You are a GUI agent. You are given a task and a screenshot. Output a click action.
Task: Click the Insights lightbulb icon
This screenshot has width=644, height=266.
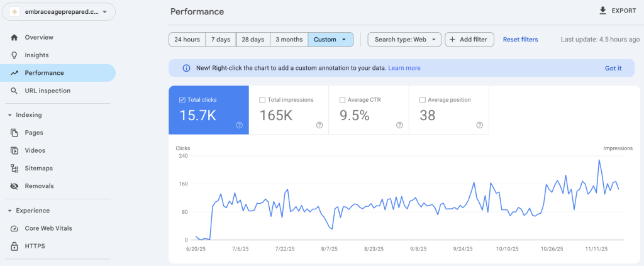(14, 55)
